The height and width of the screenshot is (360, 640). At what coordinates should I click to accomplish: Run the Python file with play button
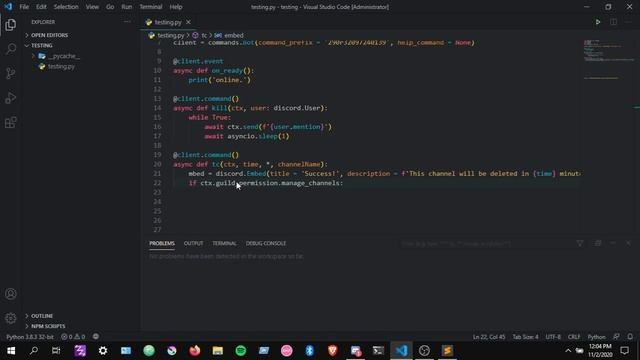[x=598, y=22]
